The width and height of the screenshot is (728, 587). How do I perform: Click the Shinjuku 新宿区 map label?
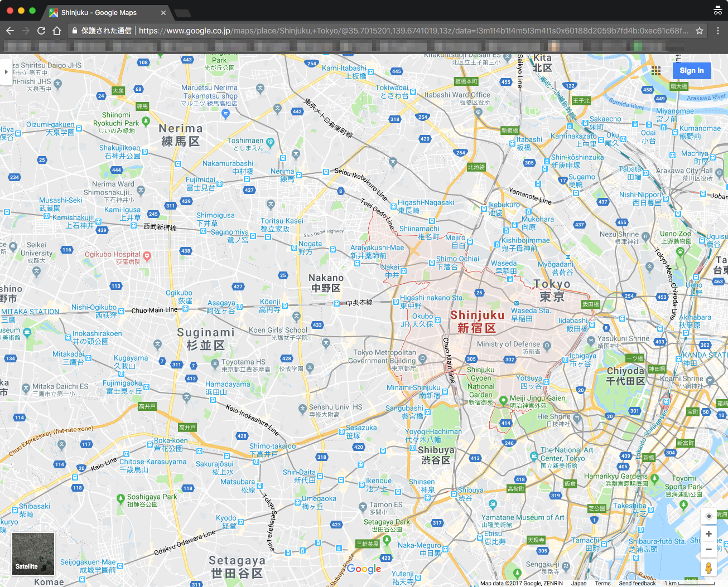click(477, 322)
